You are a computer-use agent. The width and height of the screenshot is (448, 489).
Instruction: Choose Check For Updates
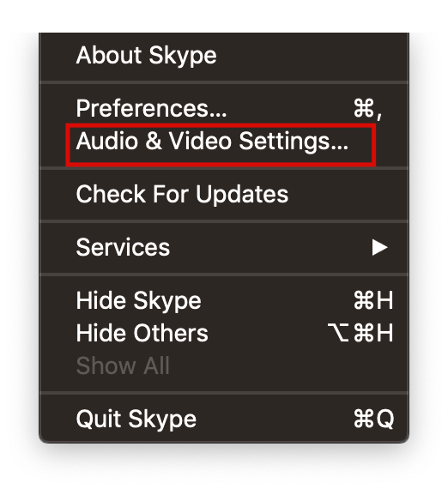click(x=224, y=194)
